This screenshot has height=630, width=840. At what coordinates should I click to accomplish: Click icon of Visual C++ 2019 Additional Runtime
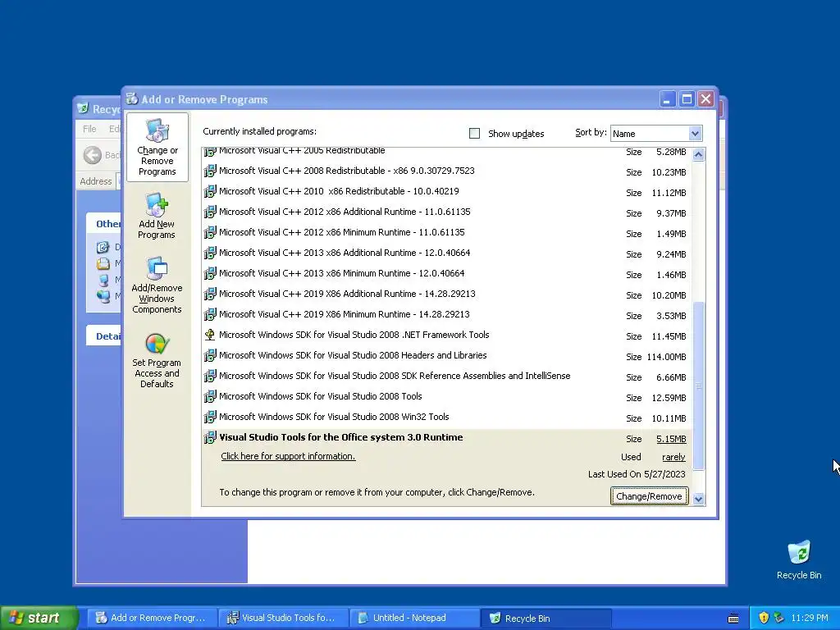(210, 294)
